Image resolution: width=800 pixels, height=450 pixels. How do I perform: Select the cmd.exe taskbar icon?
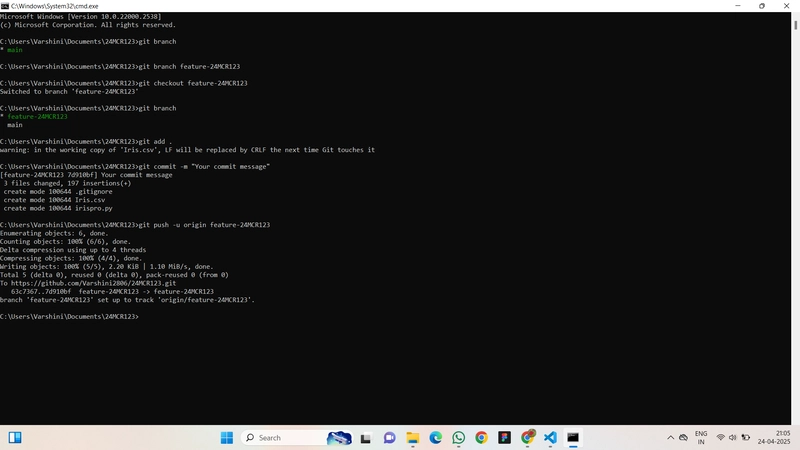coord(573,438)
